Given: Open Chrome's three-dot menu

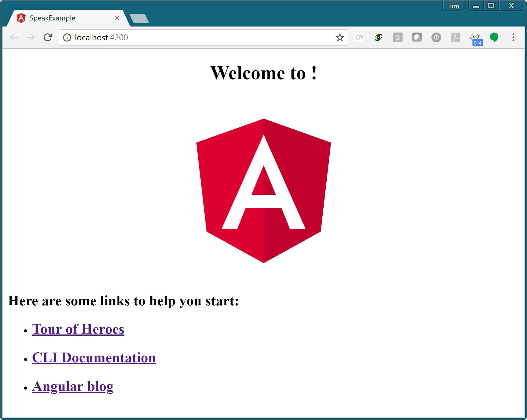Looking at the screenshot, I should pos(513,37).
